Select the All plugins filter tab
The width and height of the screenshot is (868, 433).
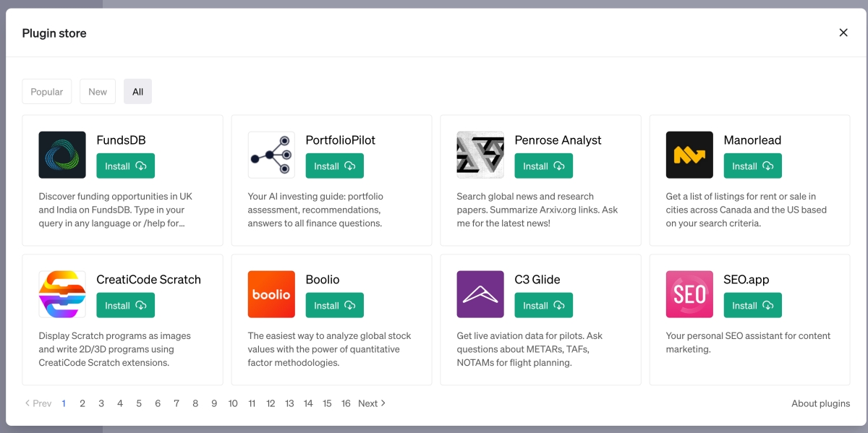137,92
